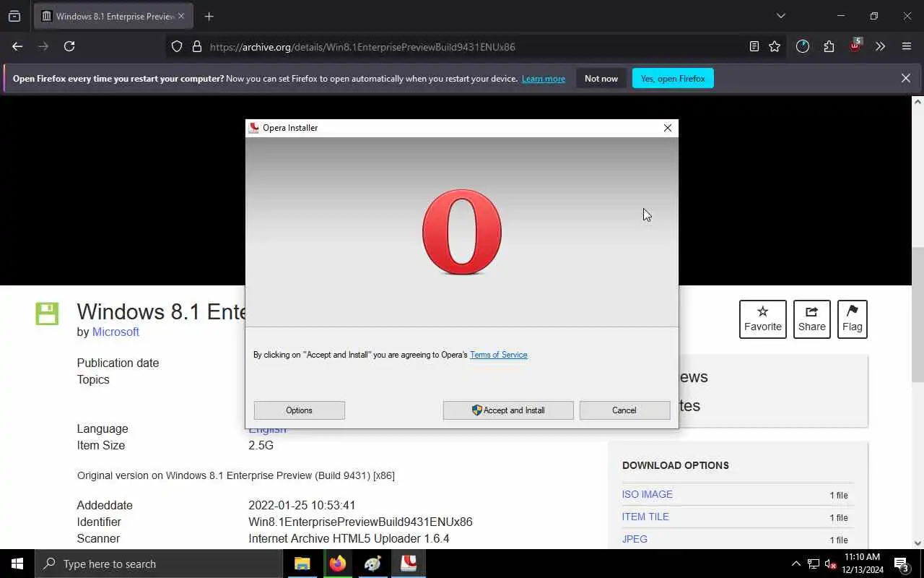This screenshot has width=924, height=578.
Task: Open the Windows Start menu
Action: click(17, 564)
